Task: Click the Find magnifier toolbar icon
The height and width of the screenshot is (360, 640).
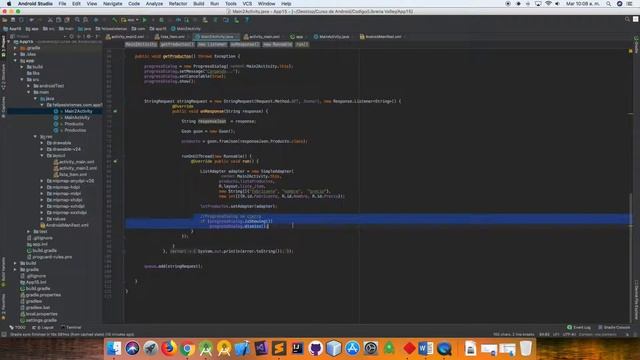Action: click(x=77, y=20)
